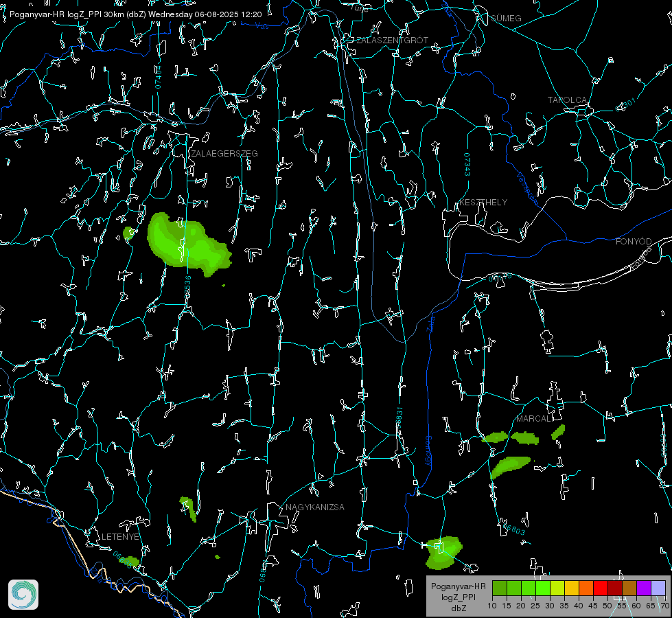Image resolution: width=672 pixels, height=618 pixels.
Task: Select the 35–40 dBZ yellow swatch
Action: [572, 588]
